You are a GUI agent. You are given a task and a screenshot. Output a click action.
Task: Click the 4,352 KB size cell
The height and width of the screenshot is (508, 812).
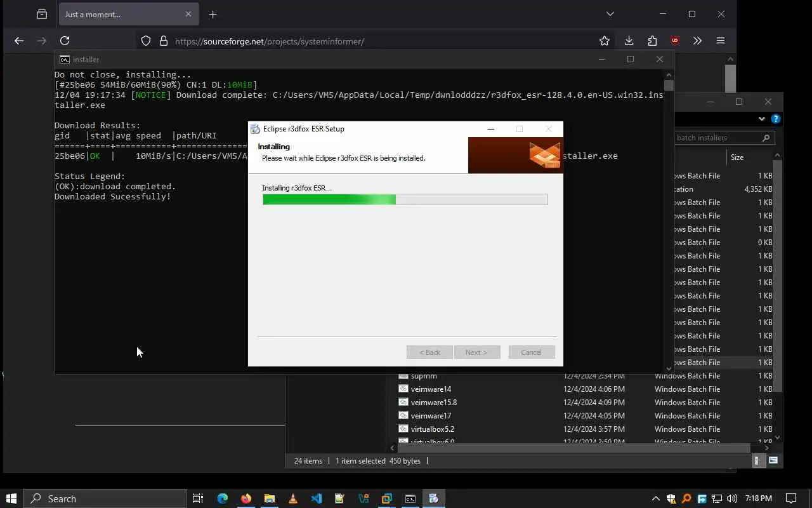coord(758,189)
